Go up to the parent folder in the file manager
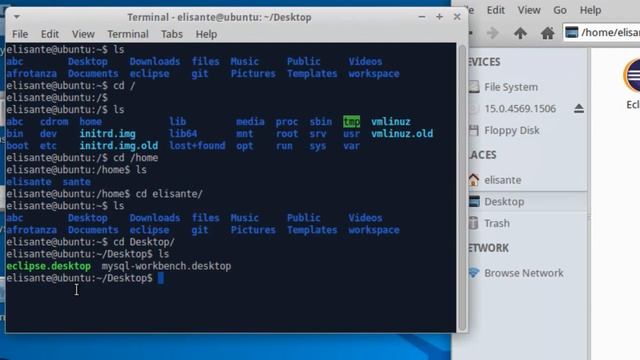Screen dimensions: 640x360 [520, 33]
